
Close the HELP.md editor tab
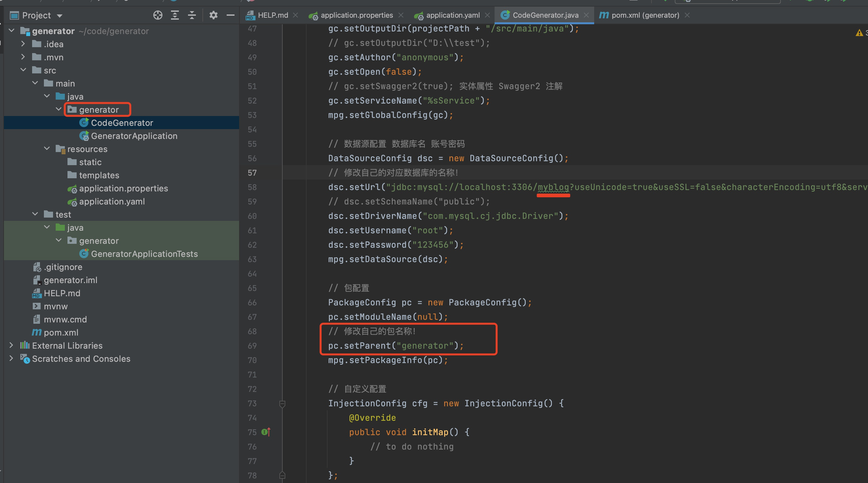point(295,15)
